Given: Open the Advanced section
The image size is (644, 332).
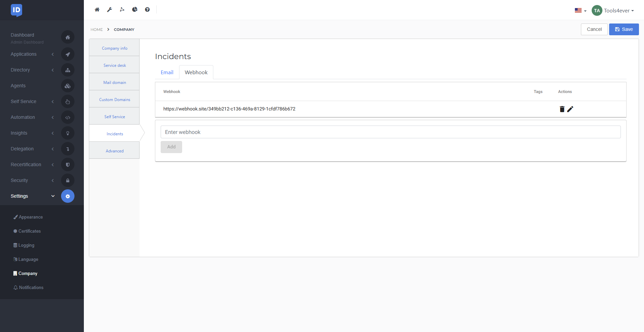Looking at the screenshot, I should (x=114, y=151).
